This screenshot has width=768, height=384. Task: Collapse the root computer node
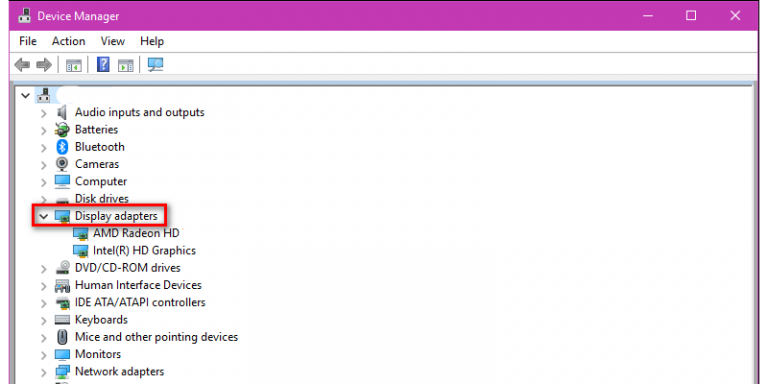pyautogui.click(x=25, y=96)
